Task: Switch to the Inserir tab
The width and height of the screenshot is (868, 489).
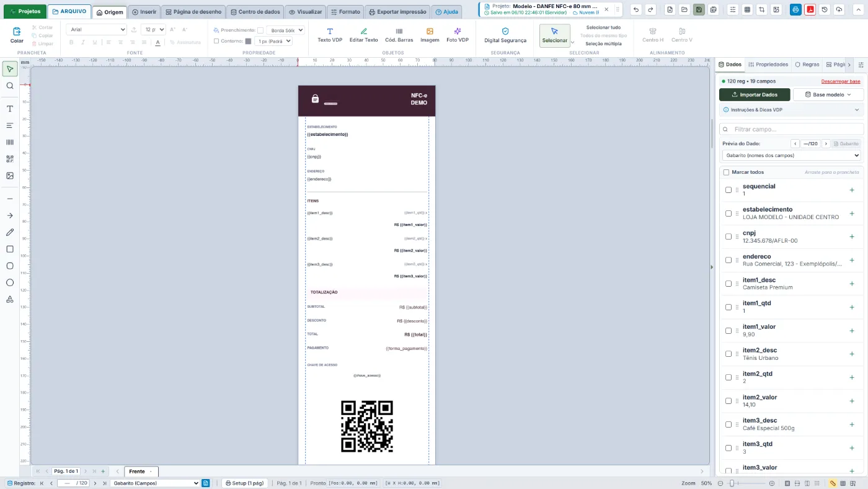Action: [x=144, y=12]
